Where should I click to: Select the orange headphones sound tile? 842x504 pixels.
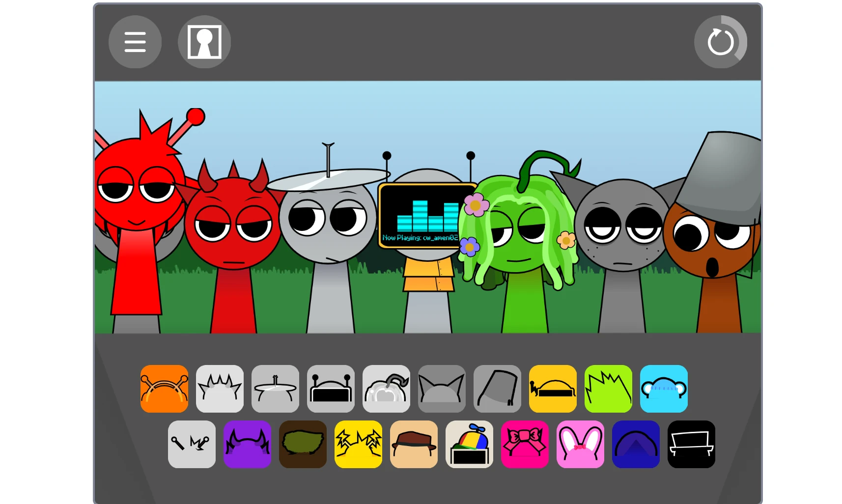164,389
